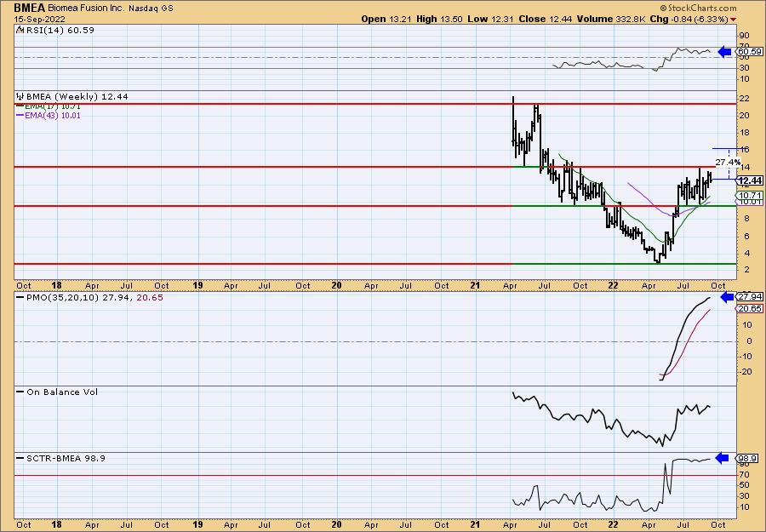Click the RSI(14) 60.59 panel legend
Viewport: 766px width, 532px height.
point(60,31)
